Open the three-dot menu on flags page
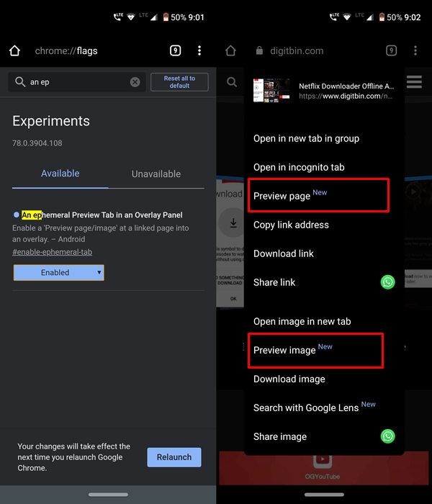Viewport: 432px width, 504px height. tap(199, 51)
